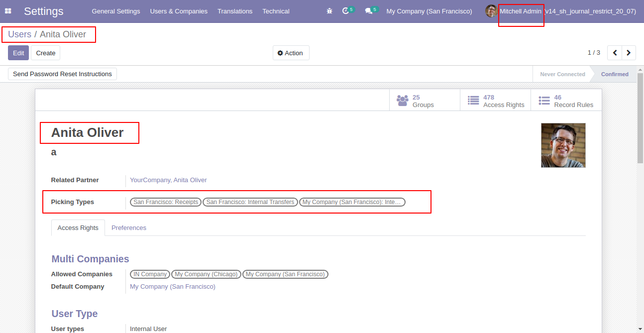
Task: Click the debug bug icon
Action: [329, 11]
